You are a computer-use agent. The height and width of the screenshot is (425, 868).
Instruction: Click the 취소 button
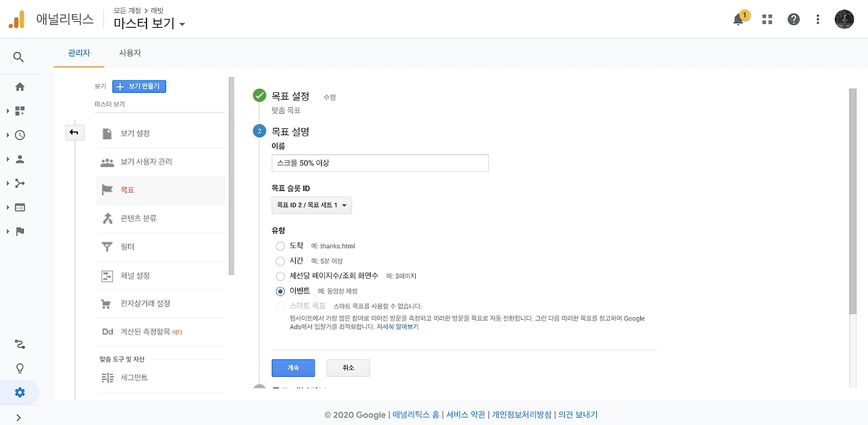(x=348, y=367)
